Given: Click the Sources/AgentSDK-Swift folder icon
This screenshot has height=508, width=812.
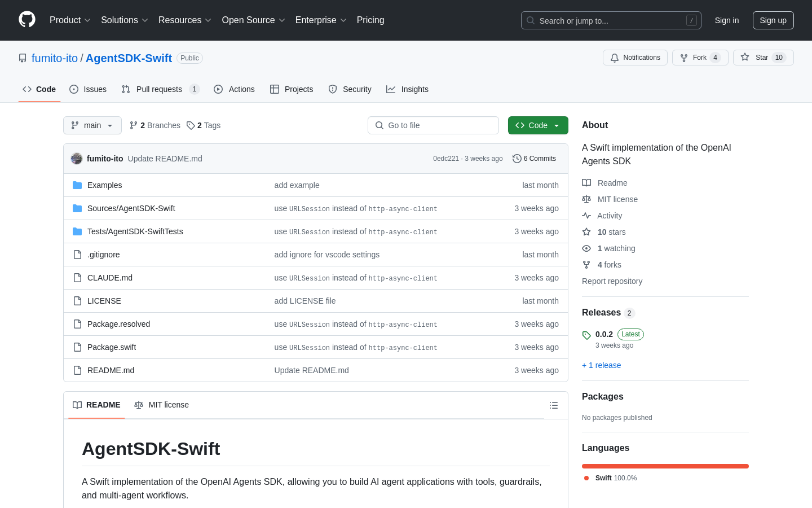Looking at the screenshot, I should click(77, 208).
